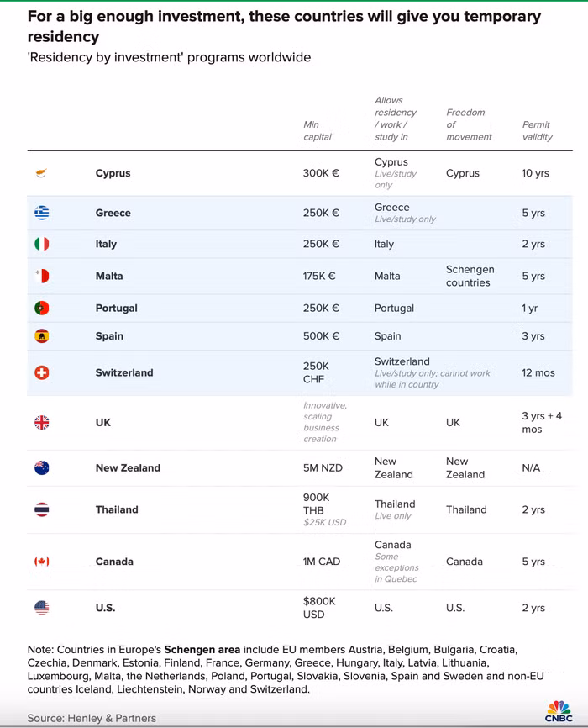The width and height of the screenshot is (588, 728).
Task: Click the Switzerland country name
Action: (124, 372)
